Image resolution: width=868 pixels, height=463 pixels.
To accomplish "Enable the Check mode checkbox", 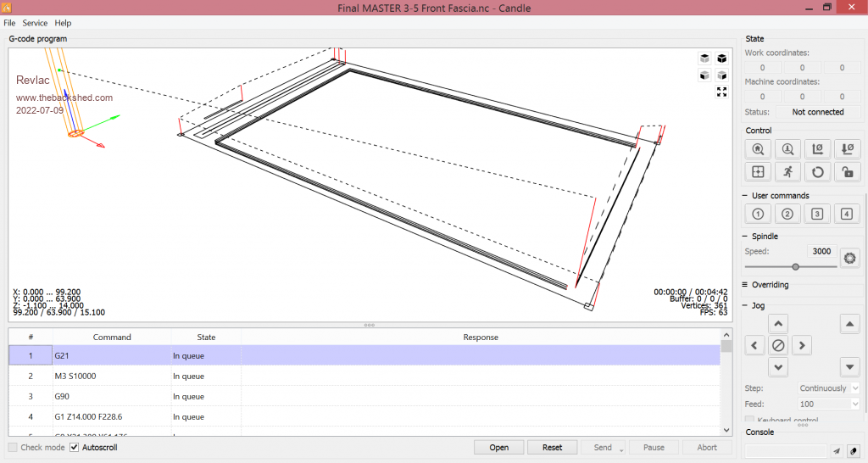I will click(x=13, y=448).
